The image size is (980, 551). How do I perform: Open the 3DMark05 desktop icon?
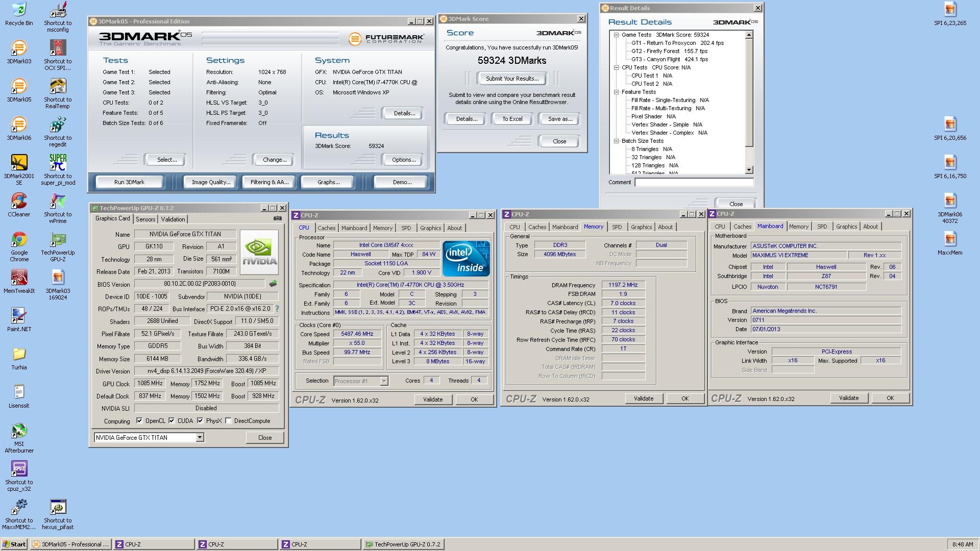tap(19, 91)
